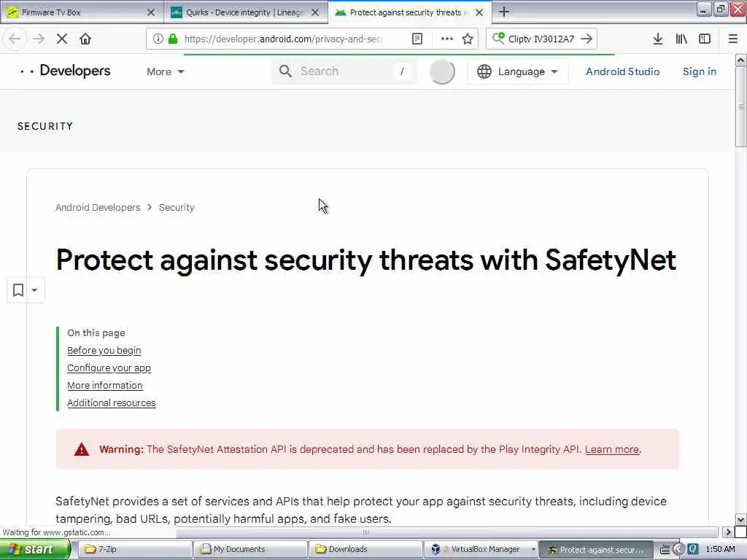This screenshot has width=747, height=560.
Task: View the green padlock connection details
Action: point(173,39)
